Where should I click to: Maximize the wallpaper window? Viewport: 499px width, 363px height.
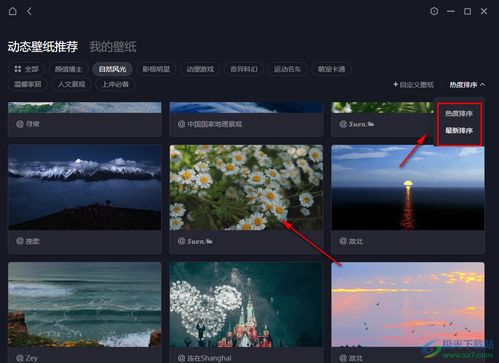(467, 11)
